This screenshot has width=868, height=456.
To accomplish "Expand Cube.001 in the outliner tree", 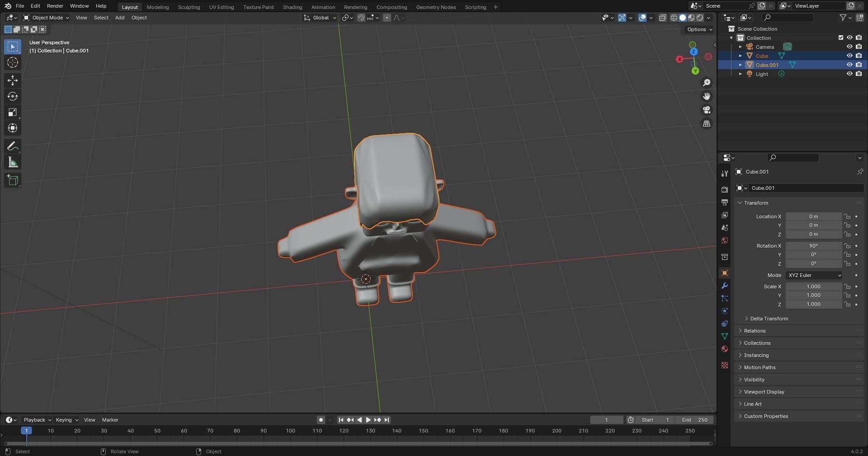I will pyautogui.click(x=741, y=65).
